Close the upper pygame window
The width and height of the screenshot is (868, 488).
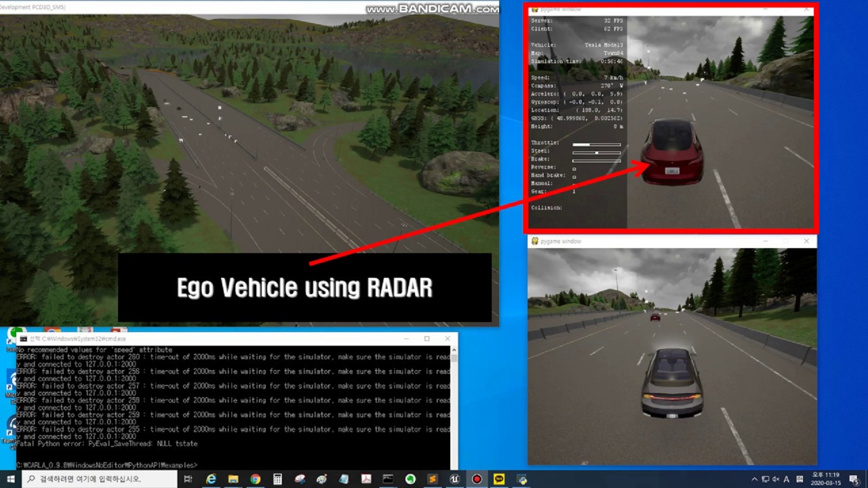coord(806,10)
